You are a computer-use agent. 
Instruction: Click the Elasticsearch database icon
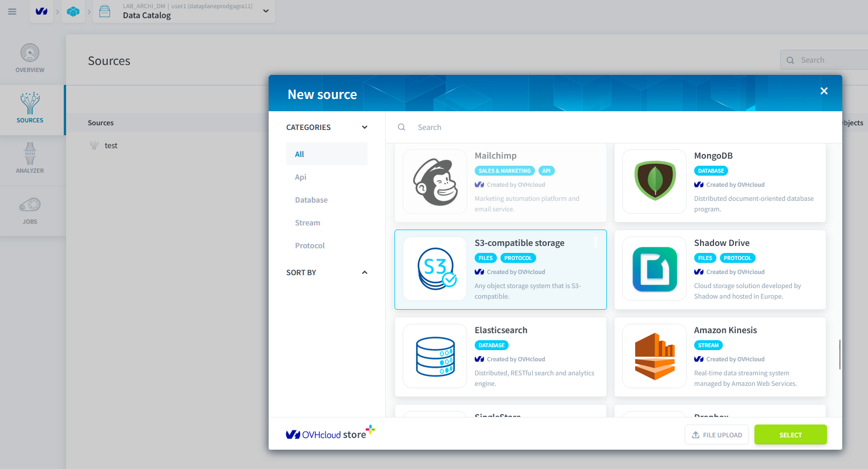(434, 356)
